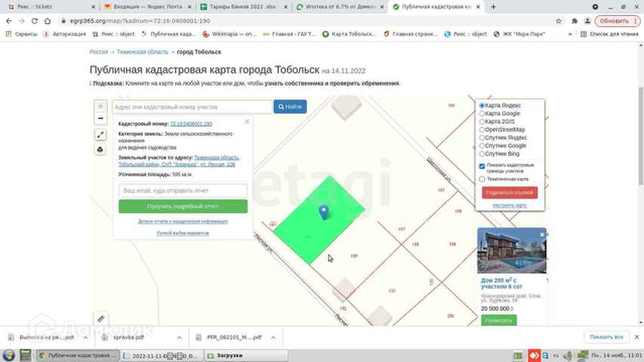Expand options for PFR_082101 pdf download

(x=273, y=337)
